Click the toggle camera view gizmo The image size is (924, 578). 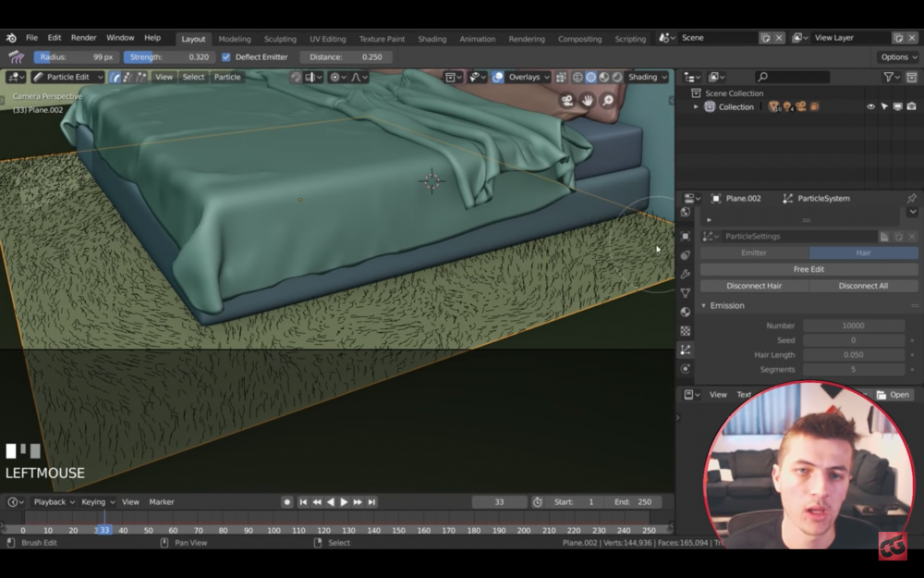pyautogui.click(x=567, y=101)
